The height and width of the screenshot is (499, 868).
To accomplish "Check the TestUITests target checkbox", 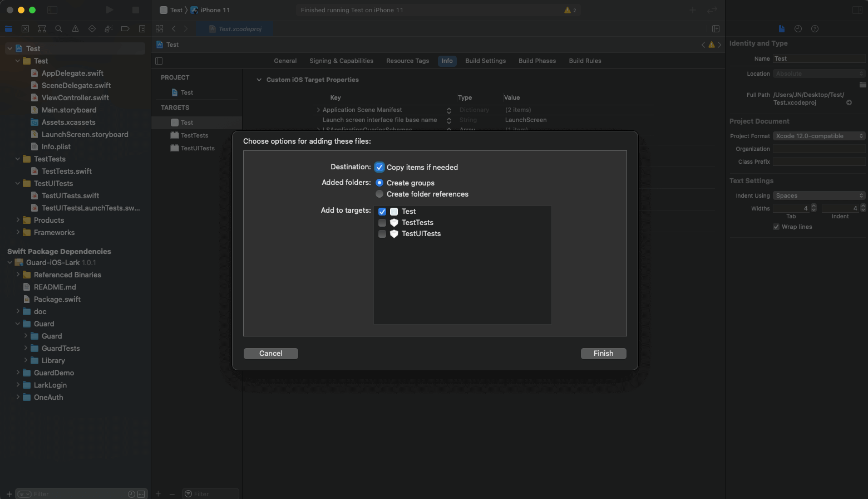I will [382, 234].
